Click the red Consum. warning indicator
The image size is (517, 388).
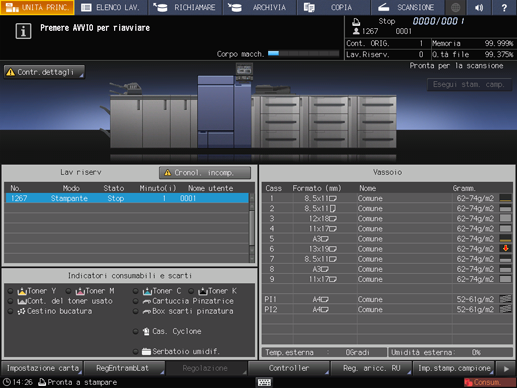pyautogui.click(x=489, y=382)
